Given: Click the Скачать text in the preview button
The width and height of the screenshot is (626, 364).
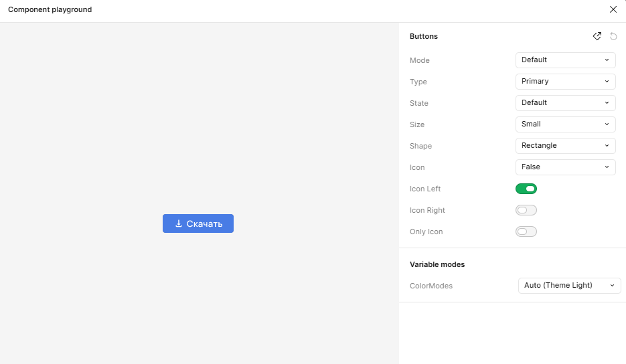Looking at the screenshot, I should [x=204, y=224].
